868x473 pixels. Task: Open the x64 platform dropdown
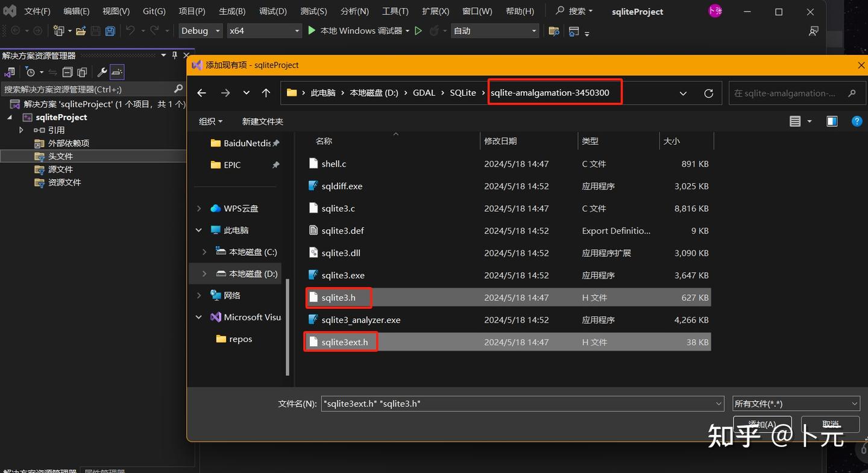(263, 31)
